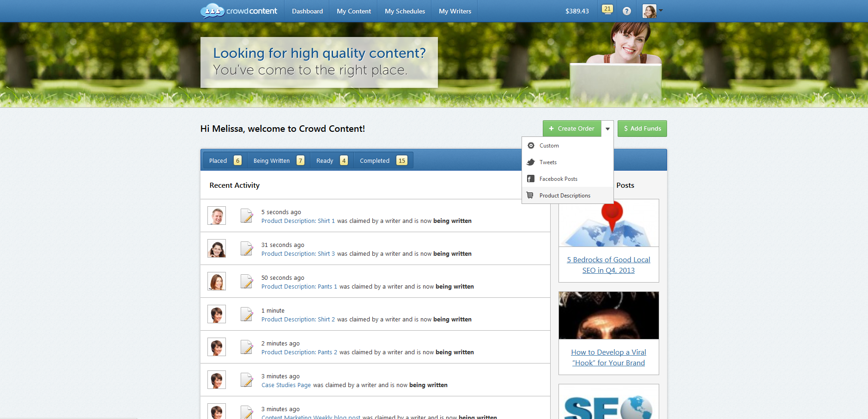Click the gear icon beside Custom

coord(531,146)
